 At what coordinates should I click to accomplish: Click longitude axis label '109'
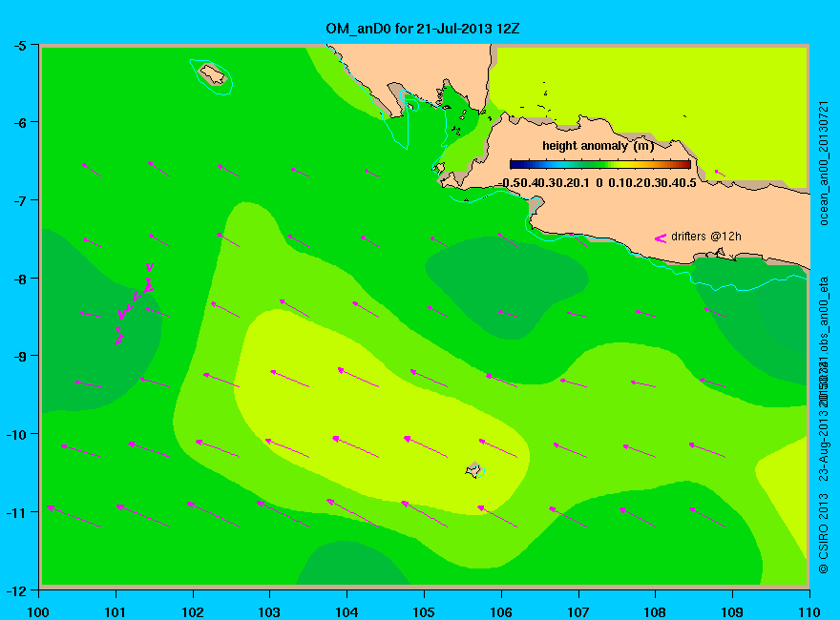tap(732, 612)
